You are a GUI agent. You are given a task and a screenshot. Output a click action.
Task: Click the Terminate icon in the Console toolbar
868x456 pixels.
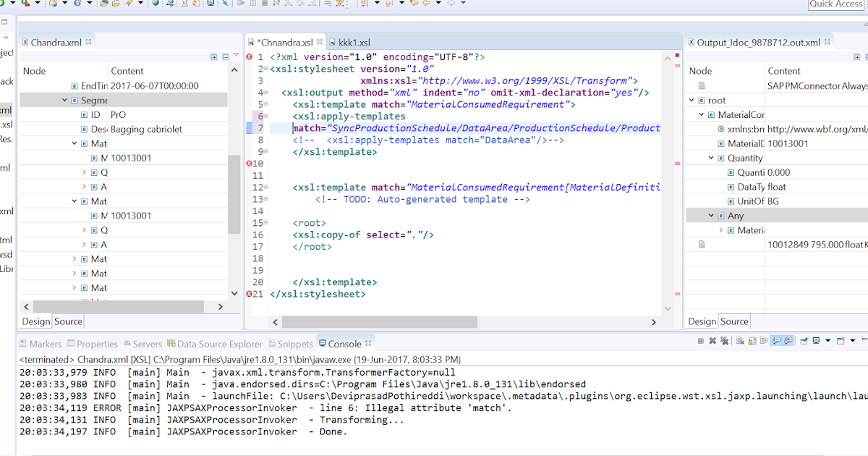[700, 342]
